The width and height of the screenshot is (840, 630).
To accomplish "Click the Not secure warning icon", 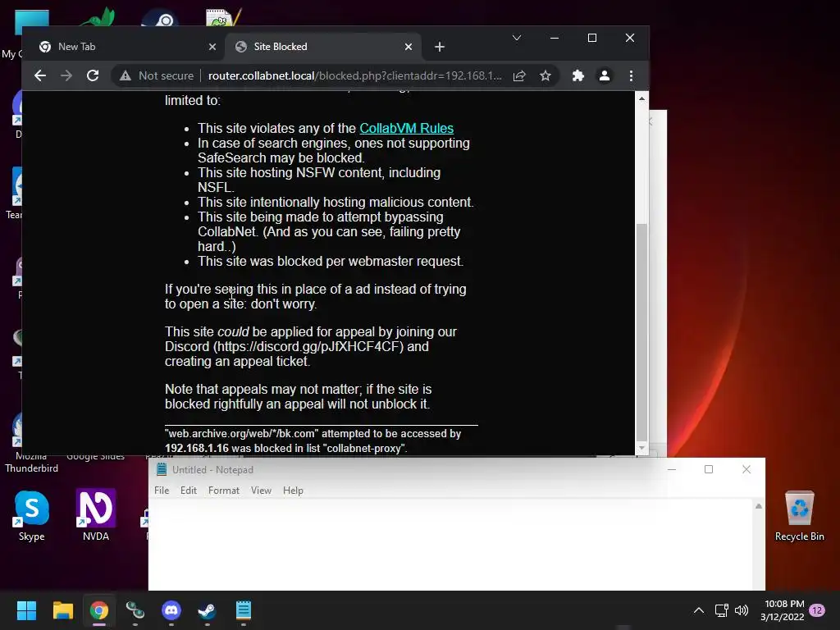I will point(126,75).
